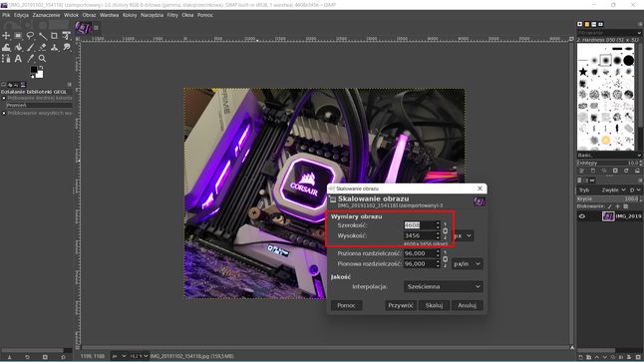Open the status bar unit dropdown
Image resolution: width=644 pixels, height=362 pixels.
click(x=119, y=356)
